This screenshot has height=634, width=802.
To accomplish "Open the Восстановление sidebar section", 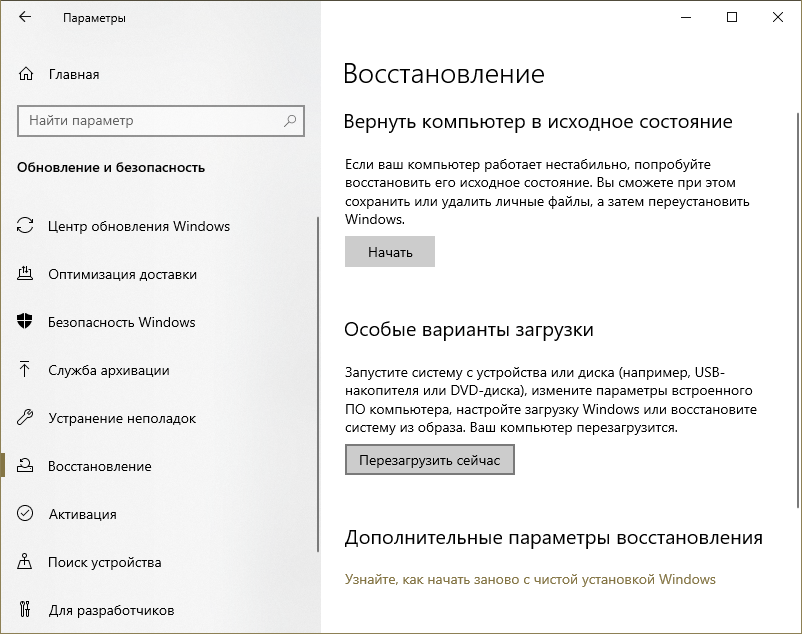I will pos(100,466).
